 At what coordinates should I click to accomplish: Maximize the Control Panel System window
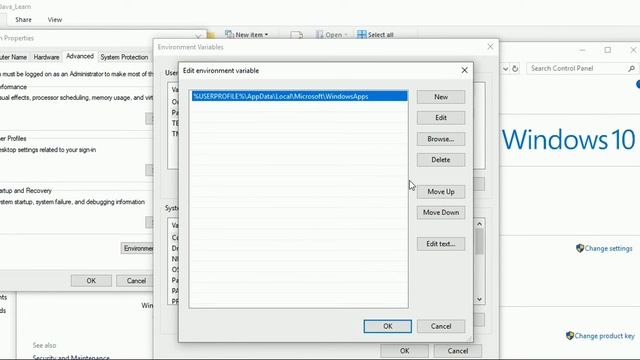608,50
